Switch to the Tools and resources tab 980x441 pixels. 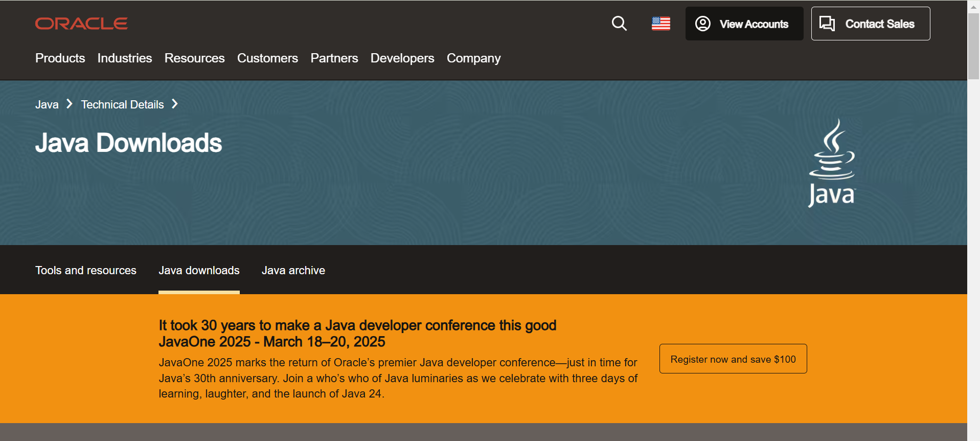coord(86,271)
